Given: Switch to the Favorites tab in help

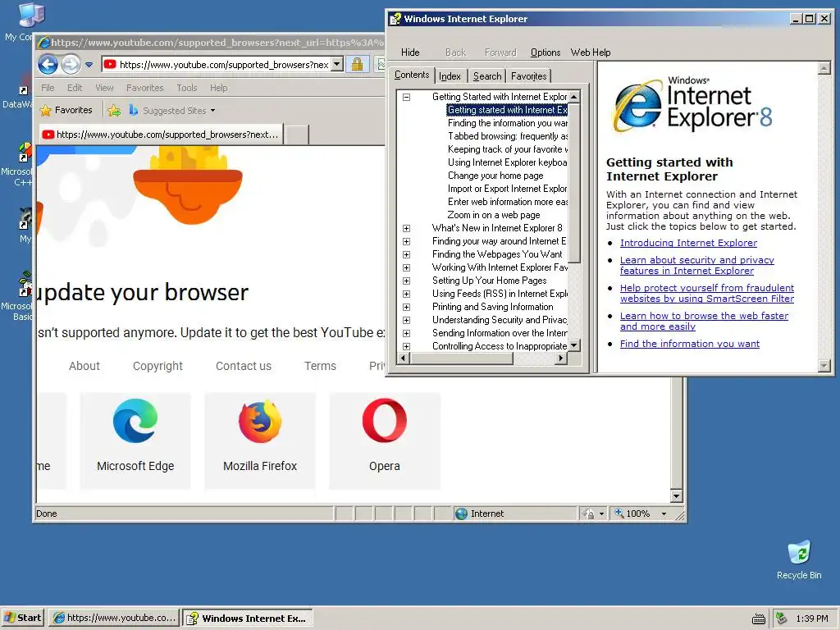Looking at the screenshot, I should 529,76.
